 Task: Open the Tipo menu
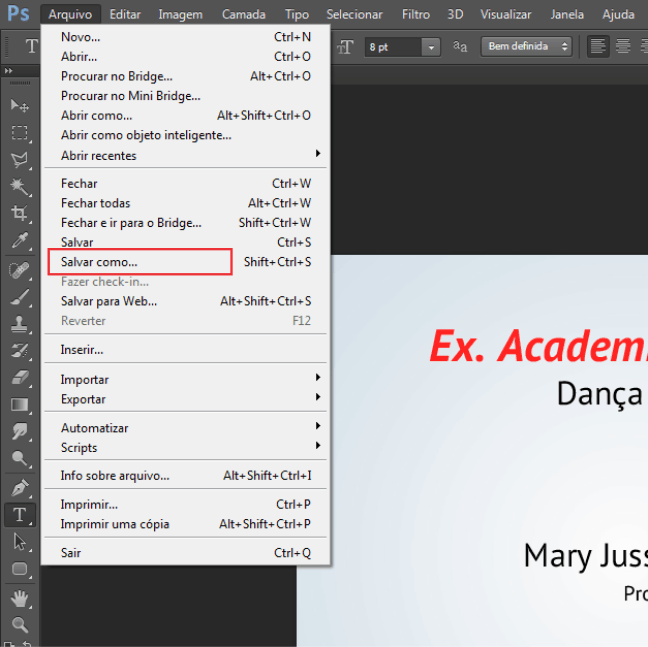click(297, 14)
